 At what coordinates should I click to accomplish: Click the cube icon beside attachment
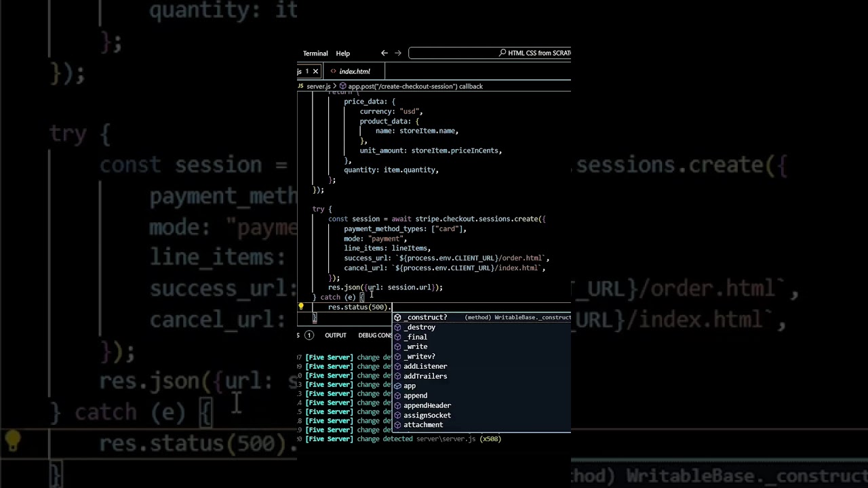[397, 425]
